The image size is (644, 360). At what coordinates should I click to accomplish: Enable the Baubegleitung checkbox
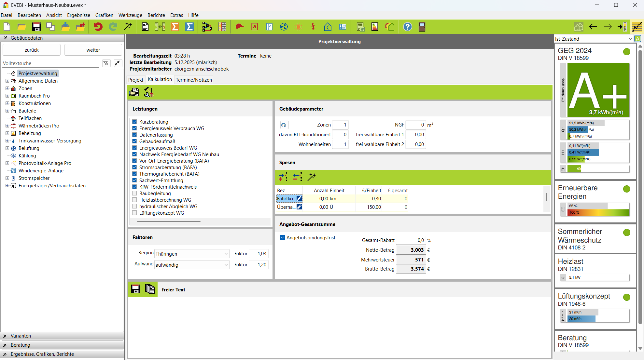tap(134, 193)
